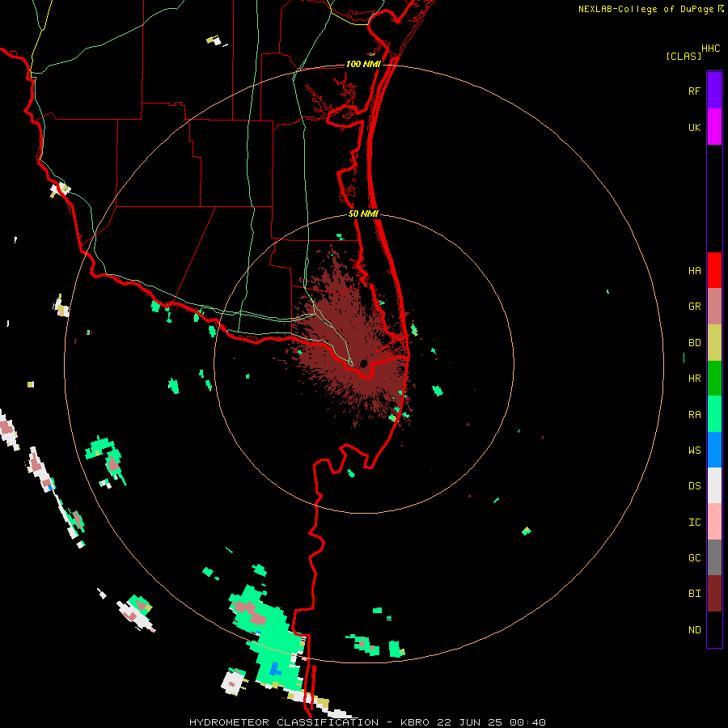This screenshot has height=728, width=728.
Task: Click the WS legend label
Action: point(694,450)
